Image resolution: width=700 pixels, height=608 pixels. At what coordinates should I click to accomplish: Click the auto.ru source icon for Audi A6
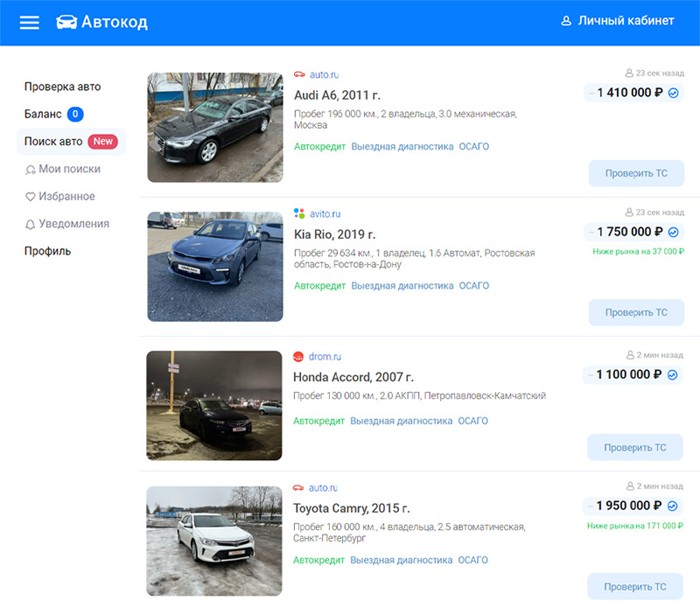point(299,74)
